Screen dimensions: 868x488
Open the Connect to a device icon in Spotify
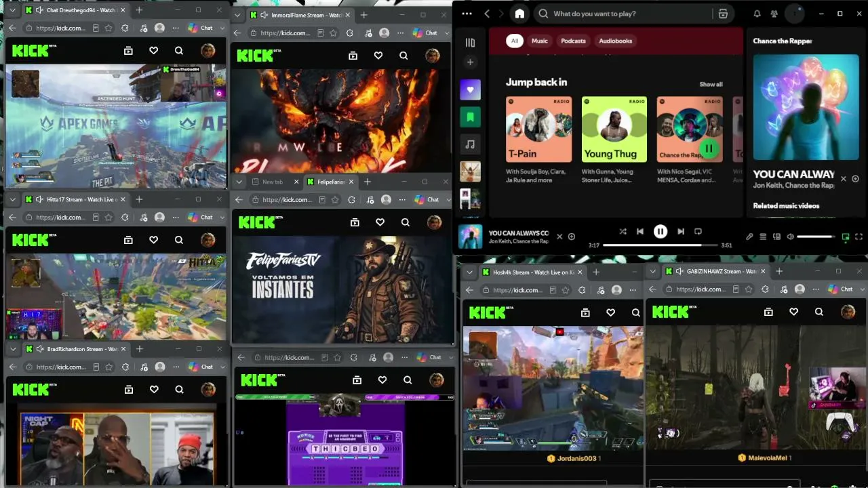point(776,237)
